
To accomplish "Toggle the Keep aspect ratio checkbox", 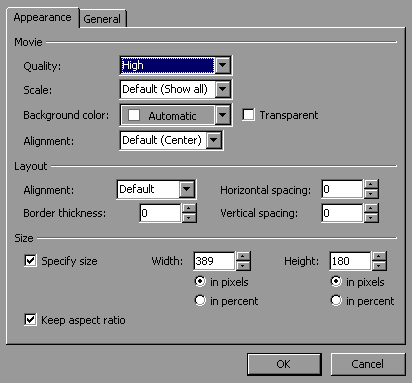I will (30, 320).
